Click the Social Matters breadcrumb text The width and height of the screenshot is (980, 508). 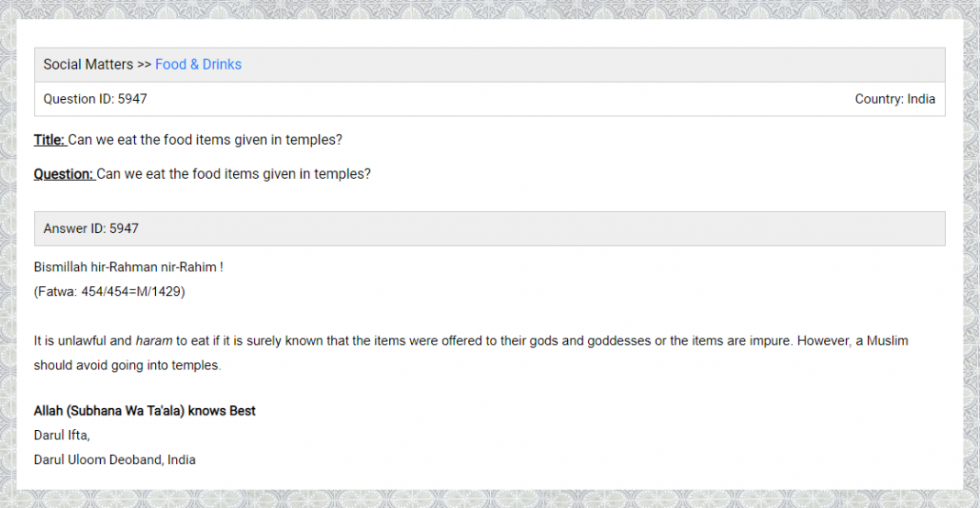point(88,64)
